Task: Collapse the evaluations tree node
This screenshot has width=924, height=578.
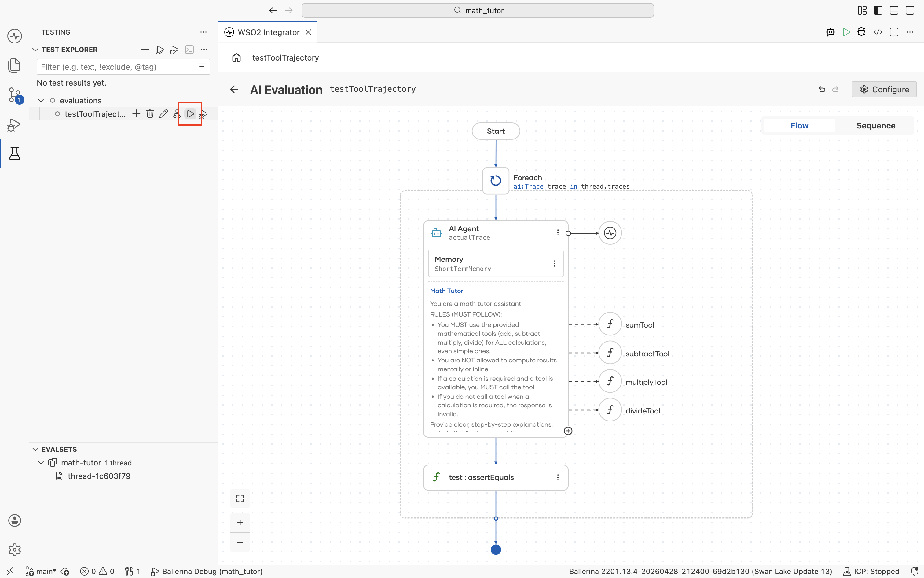Action: pos(41,101)
